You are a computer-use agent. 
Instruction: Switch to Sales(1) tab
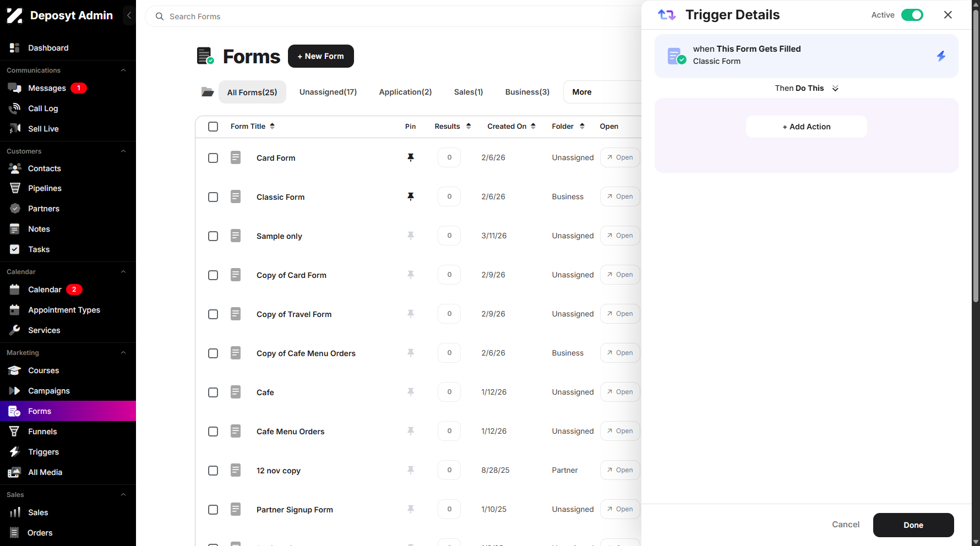pyautogui.click(x=469, y=92)
